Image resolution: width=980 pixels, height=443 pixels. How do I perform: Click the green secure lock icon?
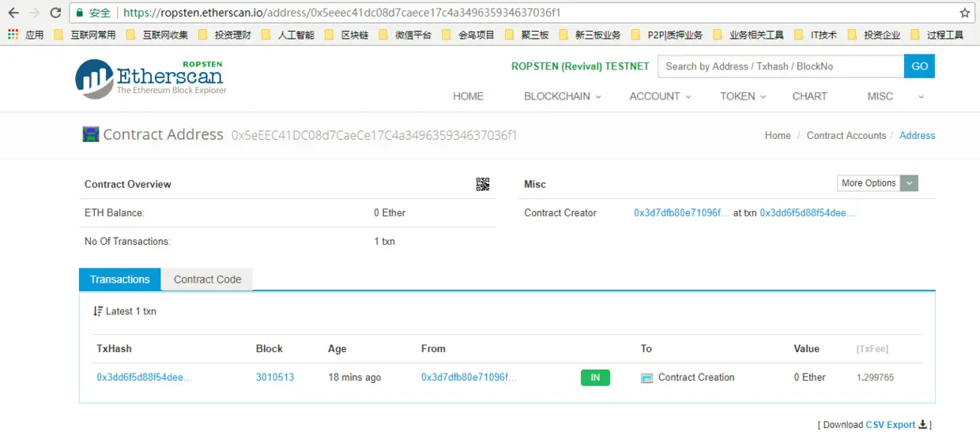(x=79, y=13)
